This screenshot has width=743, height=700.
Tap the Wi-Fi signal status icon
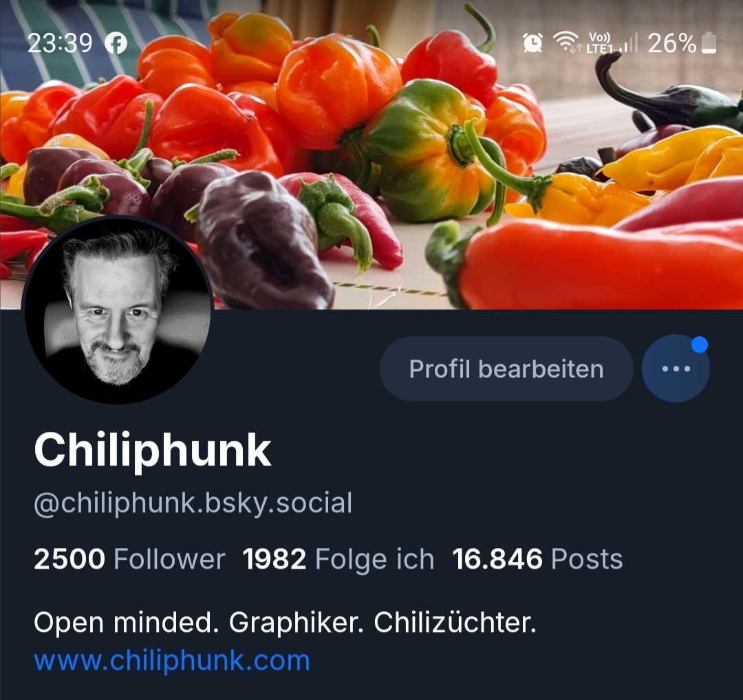tap(567, 42)
